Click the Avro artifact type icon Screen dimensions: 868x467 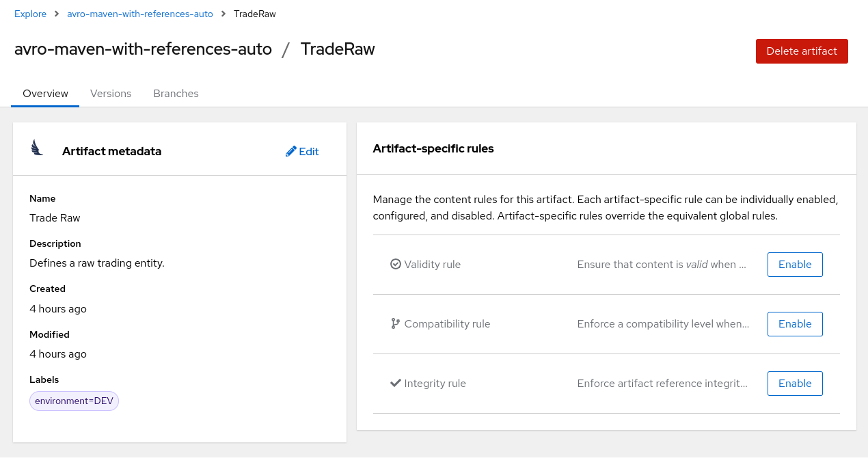(x=36, y=148)
